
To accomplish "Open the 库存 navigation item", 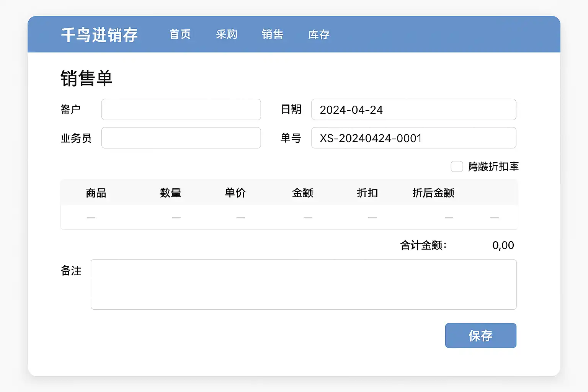I will point(319,34).
